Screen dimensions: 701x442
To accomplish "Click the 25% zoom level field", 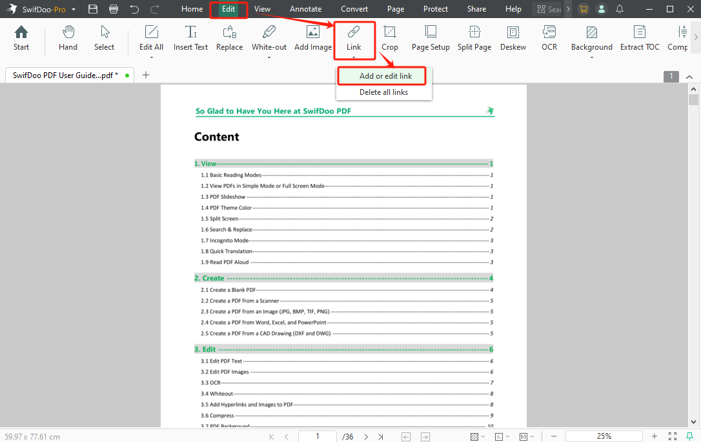I will click(604, 436).
